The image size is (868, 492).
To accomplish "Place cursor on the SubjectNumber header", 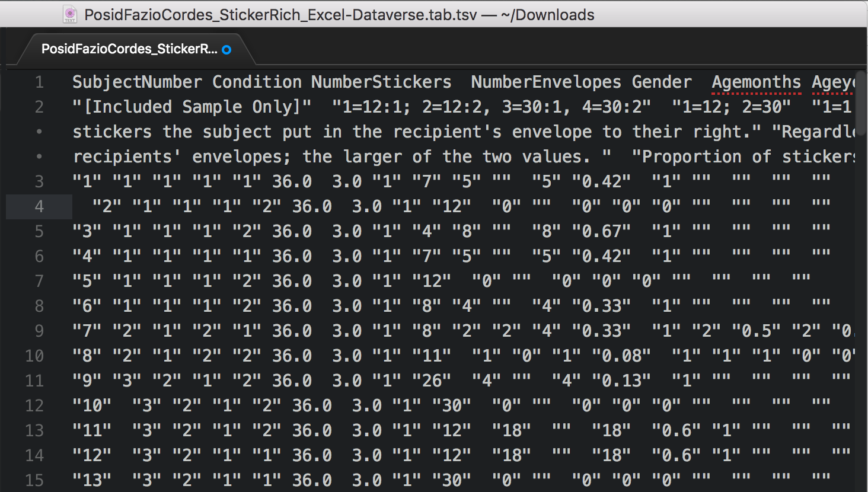I will (x=137, y=82).
